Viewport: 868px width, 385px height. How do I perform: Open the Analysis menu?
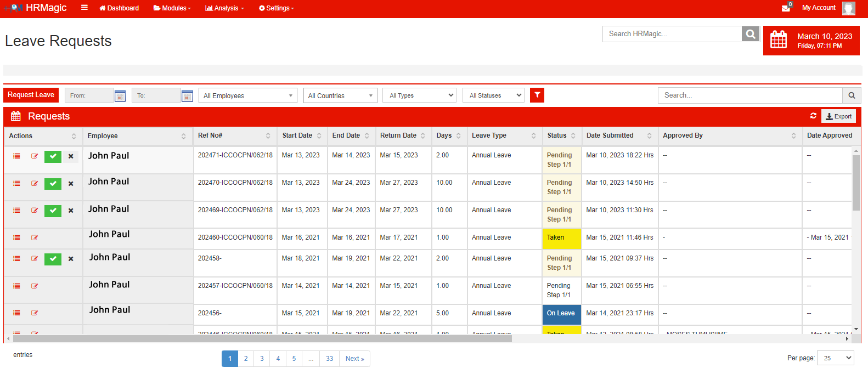click(x=224, y=8)
